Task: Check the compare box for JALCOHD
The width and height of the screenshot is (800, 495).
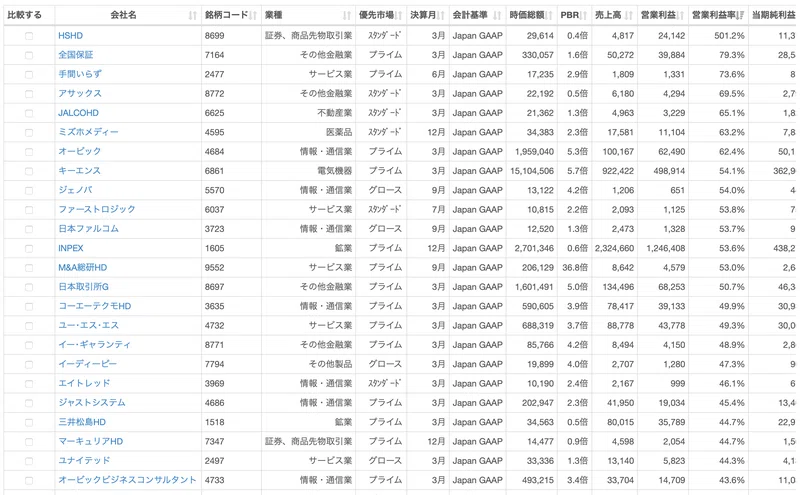Action: coord(29,113)
